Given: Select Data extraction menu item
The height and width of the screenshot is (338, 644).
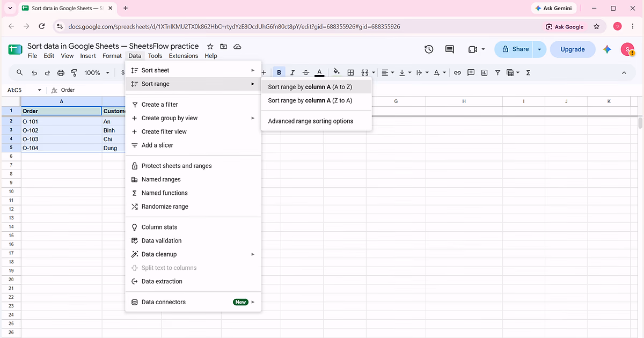Looking at the screenshot, I should 193,282.
